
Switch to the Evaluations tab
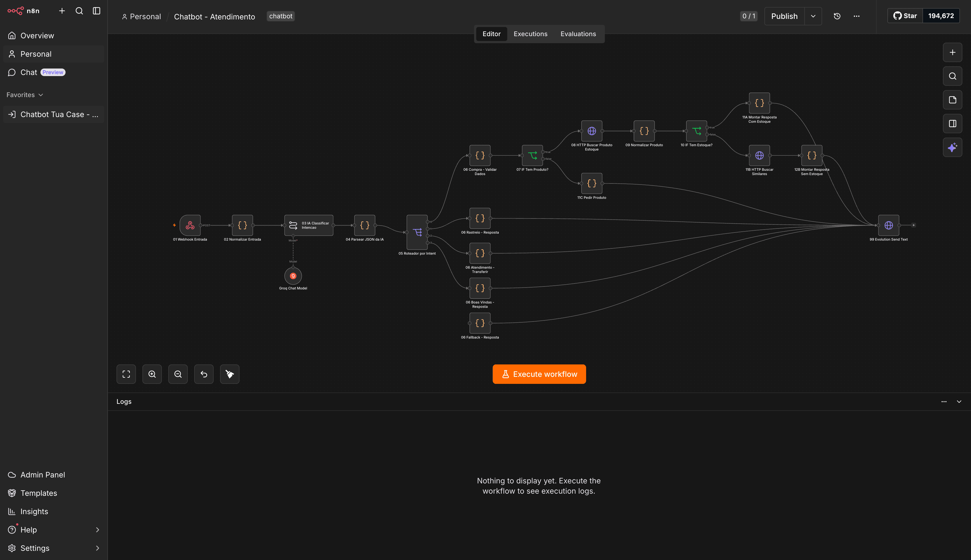pos(578,34)
